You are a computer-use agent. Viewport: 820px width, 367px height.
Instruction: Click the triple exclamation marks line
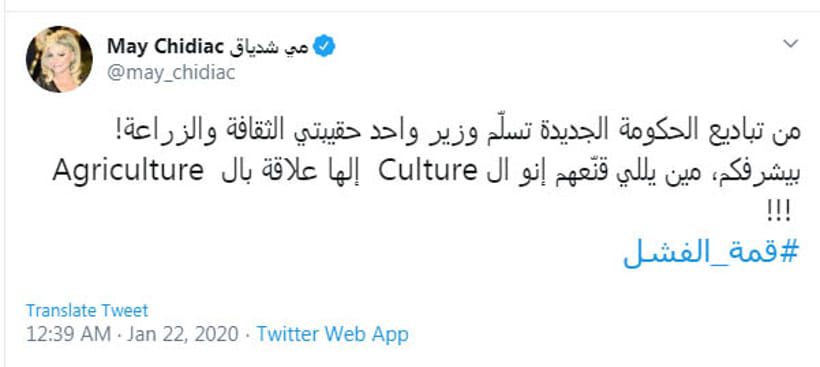[778, 214]
